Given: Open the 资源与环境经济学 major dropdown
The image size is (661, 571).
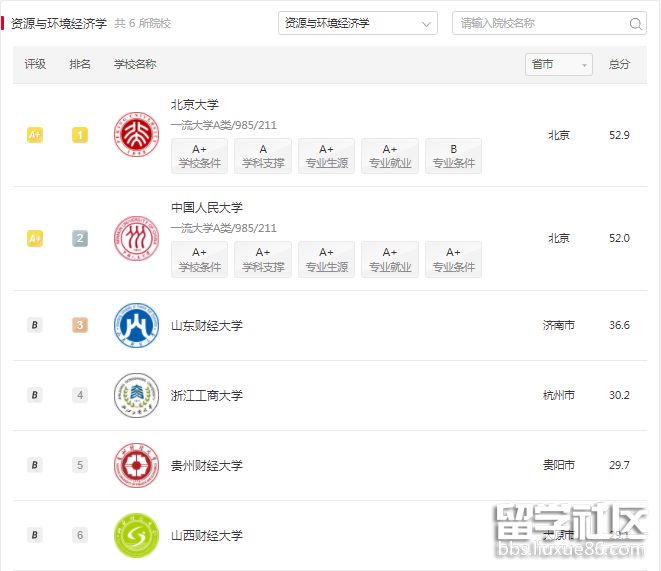Looking at the screenshot, I should [357, 23].
